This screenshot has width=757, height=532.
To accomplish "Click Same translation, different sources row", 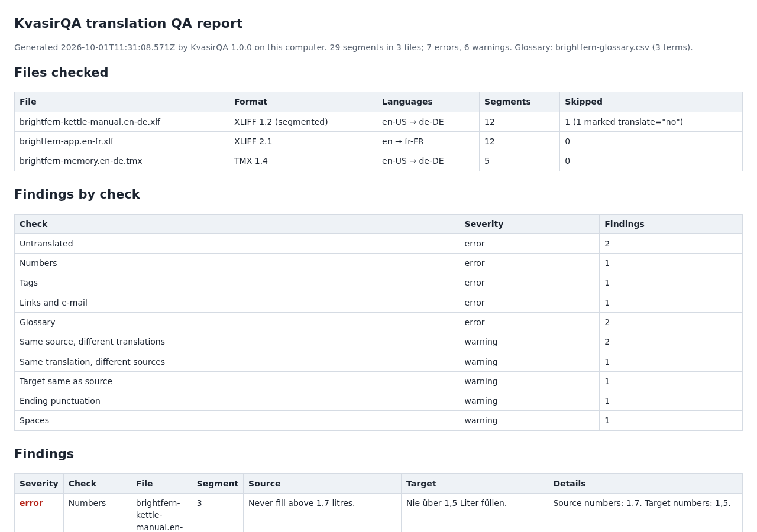I will (378, 362).
